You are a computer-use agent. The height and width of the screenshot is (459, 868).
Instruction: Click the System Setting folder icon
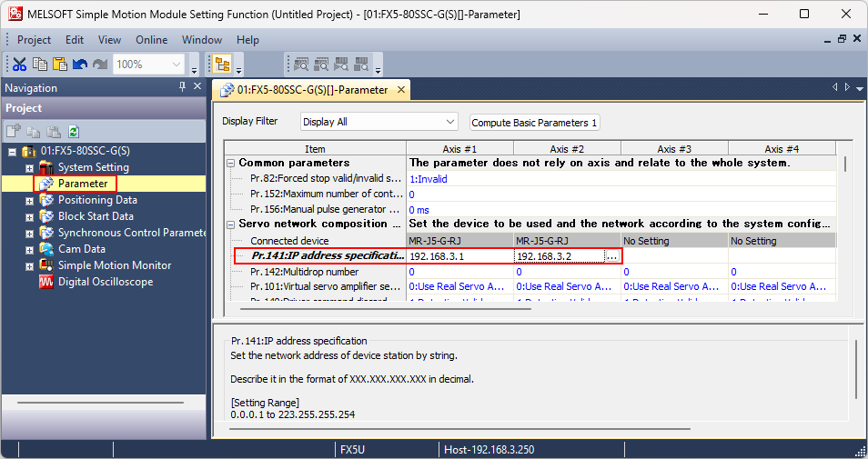(x=46, y=167)
